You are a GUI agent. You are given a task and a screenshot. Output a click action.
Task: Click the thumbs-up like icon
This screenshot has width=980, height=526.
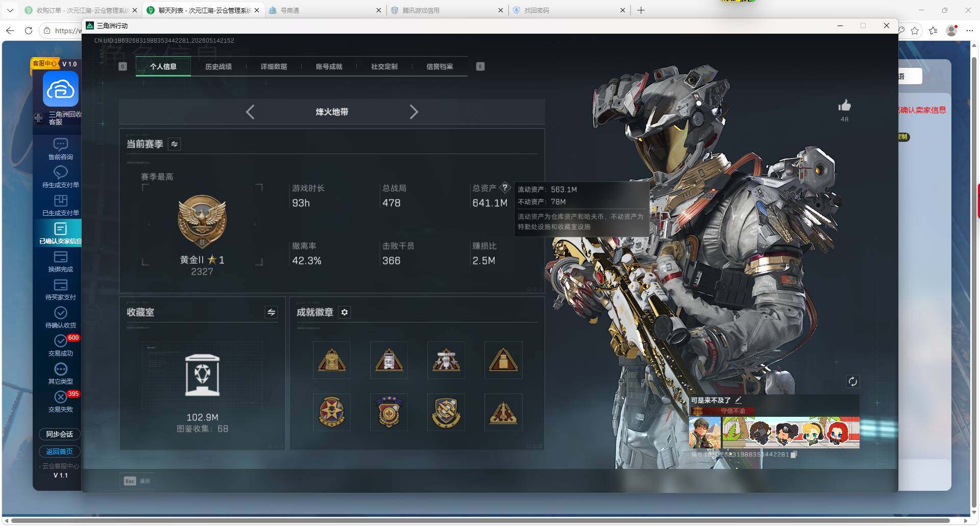(844, 106)
